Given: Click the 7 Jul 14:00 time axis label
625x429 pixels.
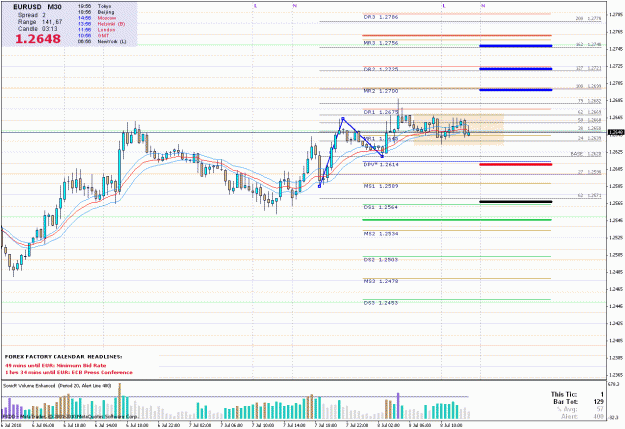Looking at the screenshot, I should coord(294,425).
